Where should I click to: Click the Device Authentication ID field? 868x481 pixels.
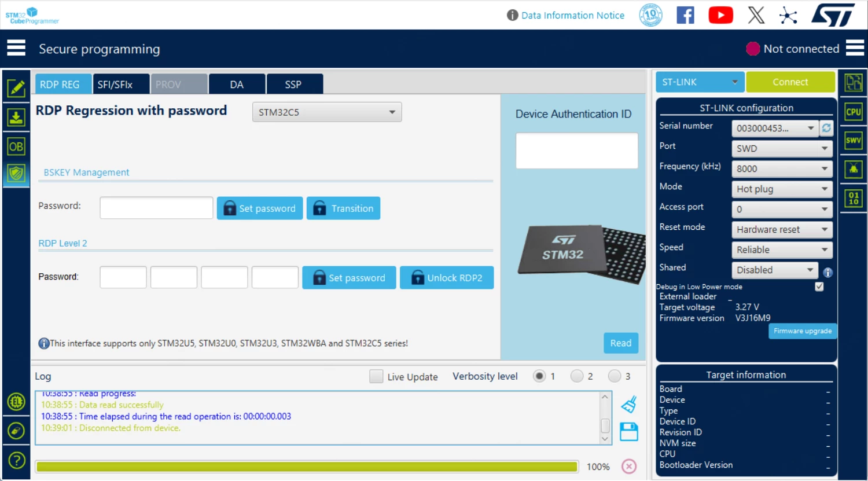pos(577,150)
